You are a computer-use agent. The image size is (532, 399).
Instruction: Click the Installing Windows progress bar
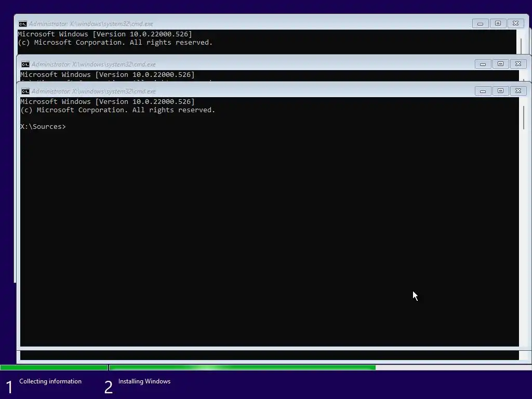(320, 368)
